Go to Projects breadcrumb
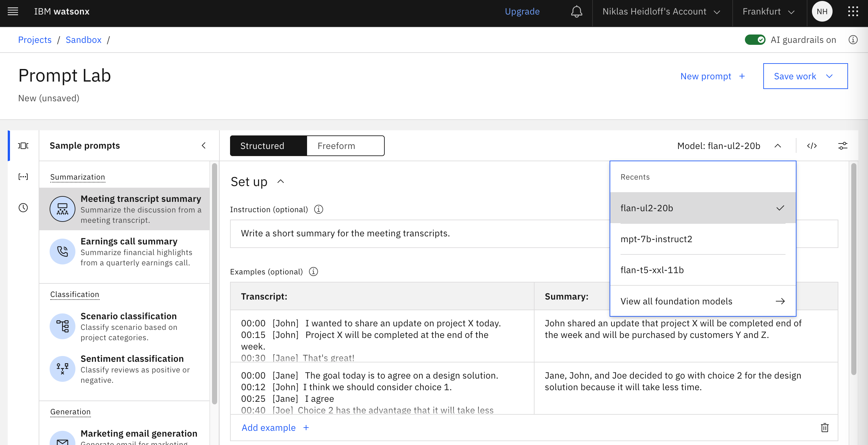 click(x=35, y=40)
